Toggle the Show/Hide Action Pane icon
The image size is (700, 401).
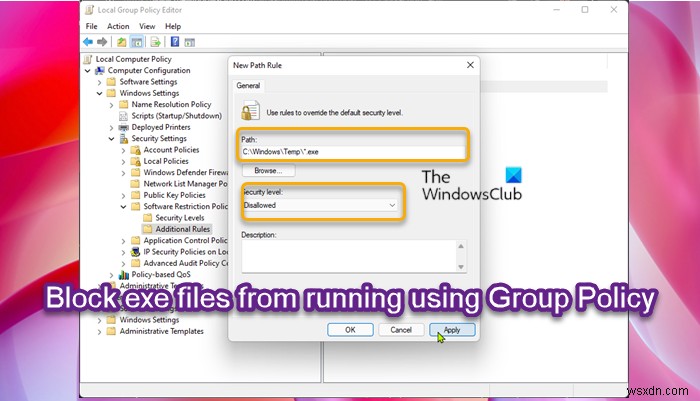tap(190, 42)
